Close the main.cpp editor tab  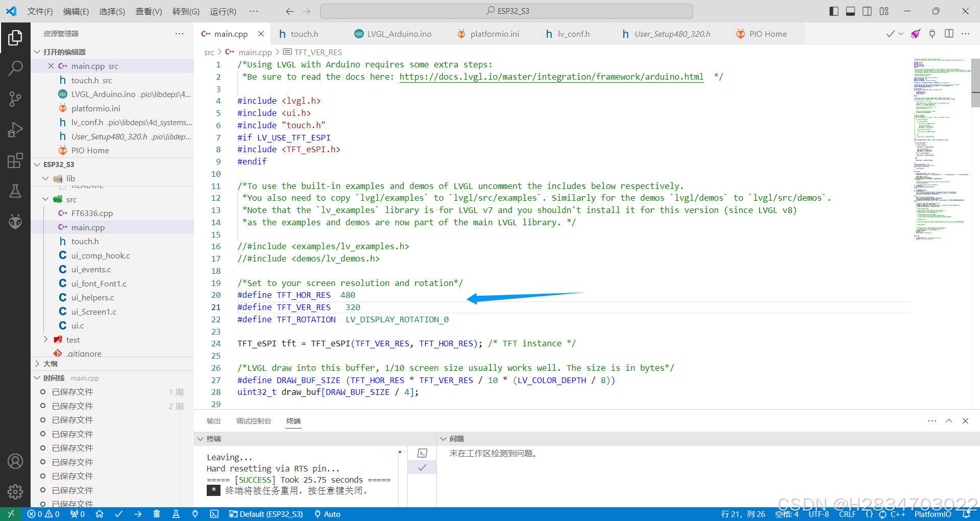coord(261,34)
